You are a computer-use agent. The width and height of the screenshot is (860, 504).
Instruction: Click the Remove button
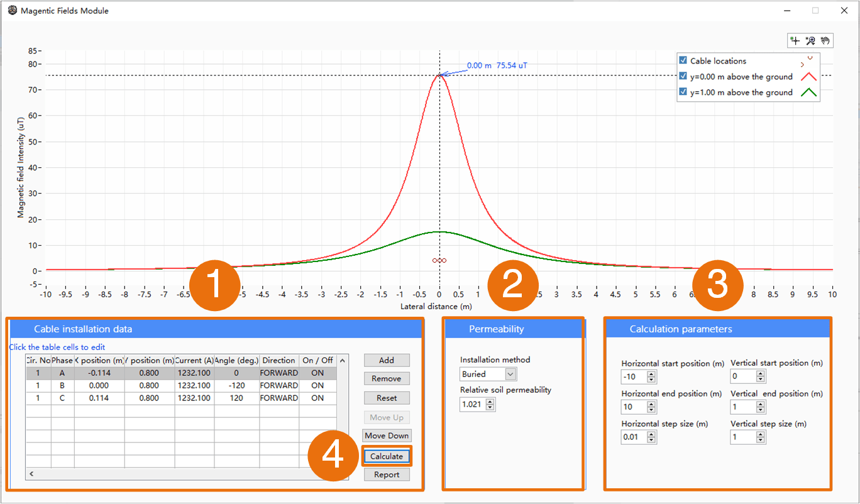click(x=387, y=378)
